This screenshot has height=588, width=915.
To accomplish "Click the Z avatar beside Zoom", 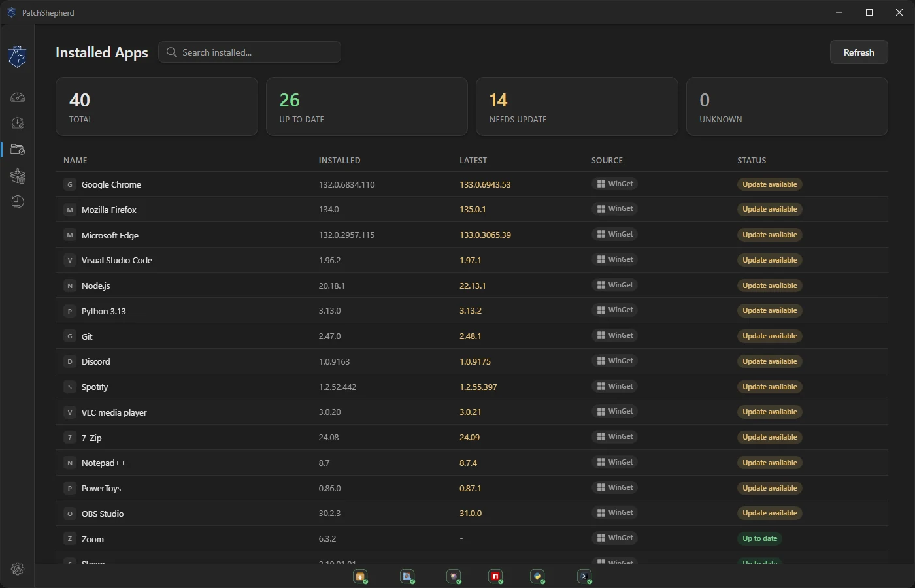I will click(x=70, y=539).
